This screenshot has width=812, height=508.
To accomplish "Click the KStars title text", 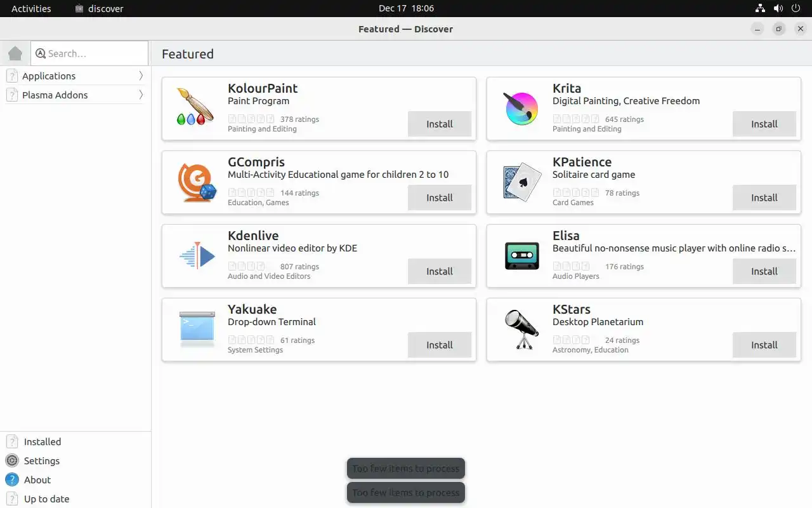I will point(572,309).
